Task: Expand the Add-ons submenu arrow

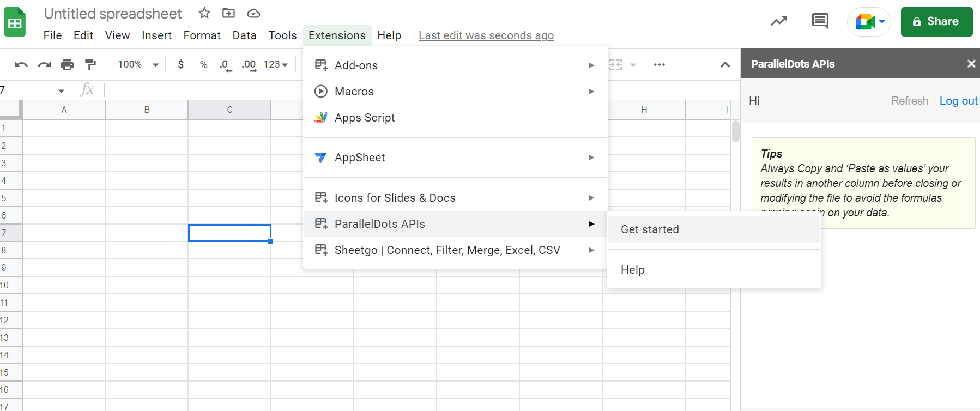Action: coord(591,65)
